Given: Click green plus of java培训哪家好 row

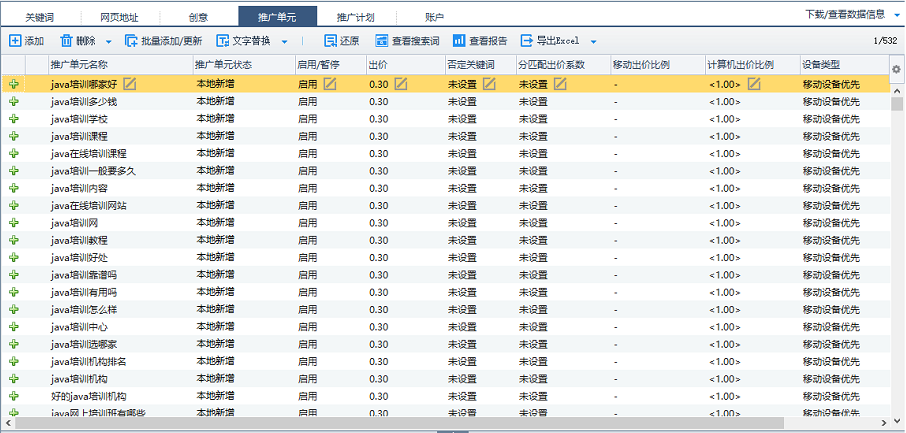Looking at the screenshot, I should pyautogui.click(x=14, y=84).
